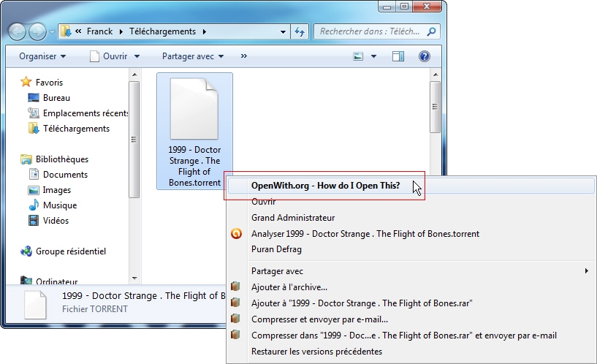This screenshot has height=364, width=597.
Task: Open Téléchargements in the sidebar
Action: click(x=76, y=129)
